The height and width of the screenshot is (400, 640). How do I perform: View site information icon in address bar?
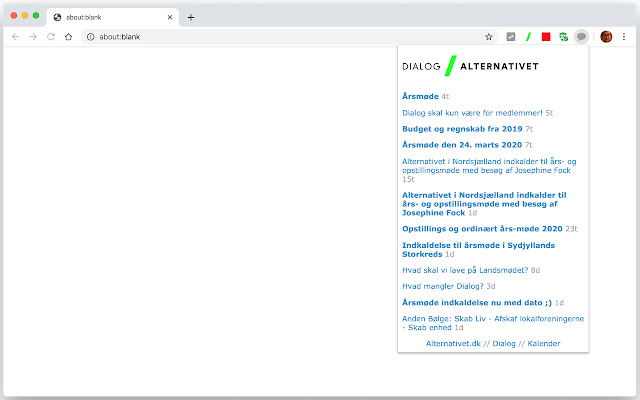tap(91, 37)
